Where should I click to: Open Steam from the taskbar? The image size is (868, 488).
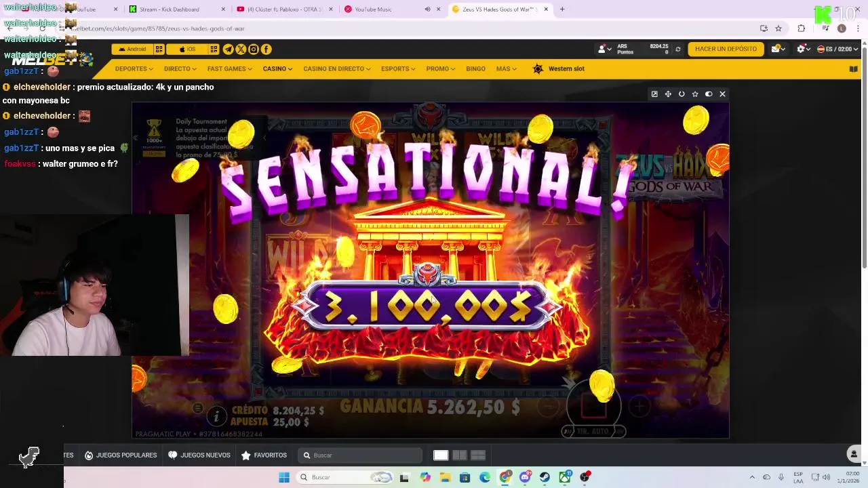tap(545, 477)
